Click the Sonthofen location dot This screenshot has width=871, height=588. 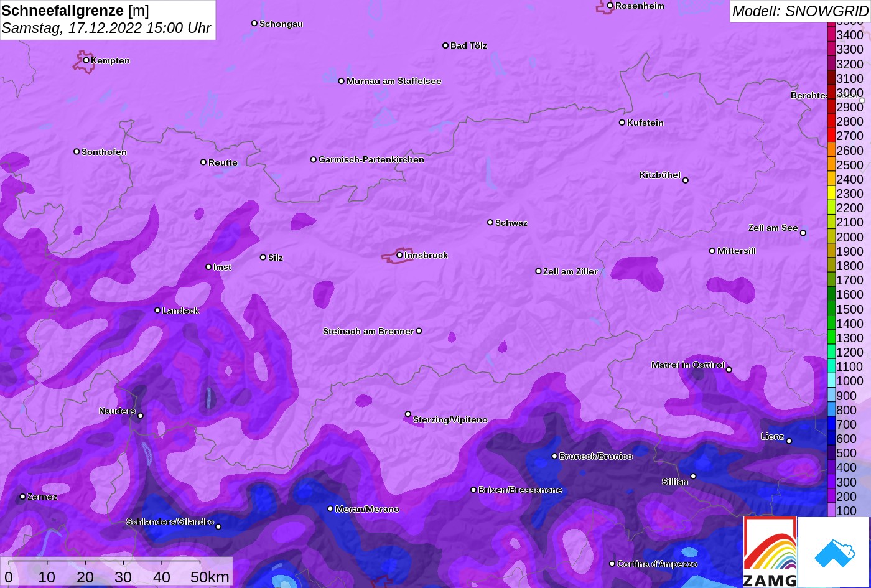click(x=77, y=151)
